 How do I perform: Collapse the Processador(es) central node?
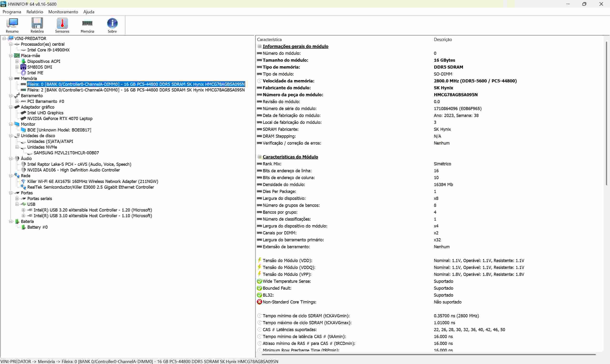pos(10,44)
